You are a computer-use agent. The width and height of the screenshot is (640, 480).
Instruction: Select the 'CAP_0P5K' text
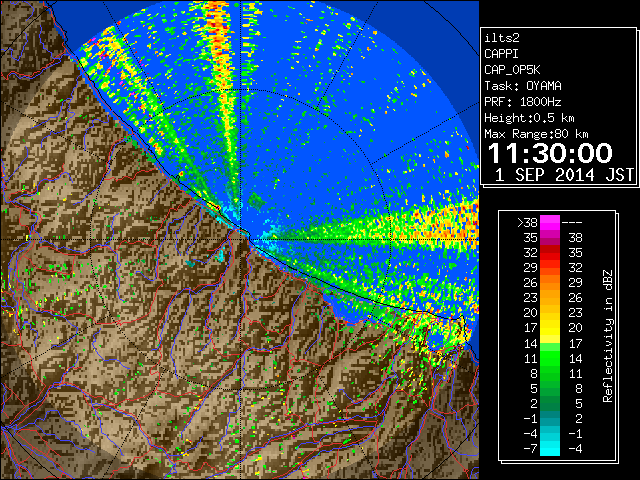[x=512, y=70]
